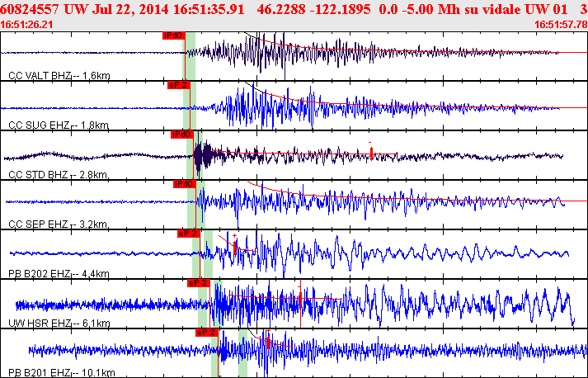Screen dimensions: 588x378
Task: Click the red coda marker on STD trace
Action: (371, 154)
